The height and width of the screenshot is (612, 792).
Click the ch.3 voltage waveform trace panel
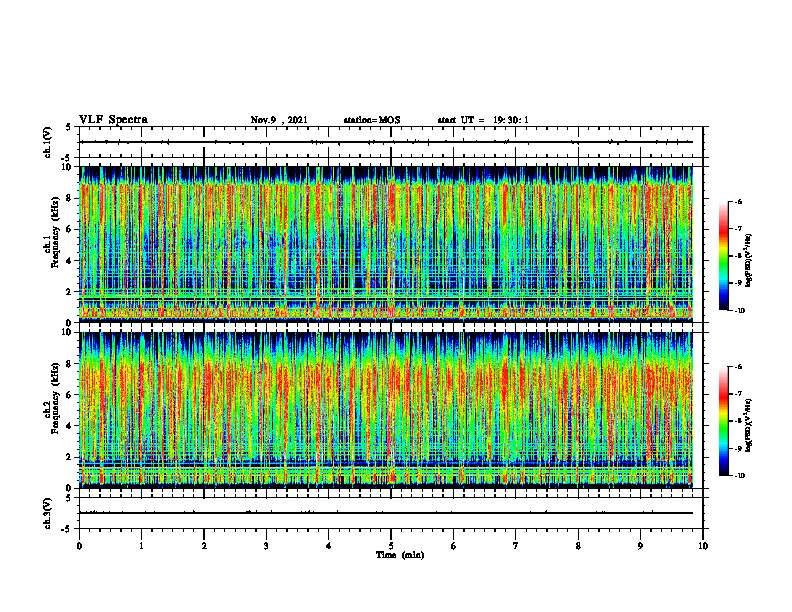tap(391, 513)
